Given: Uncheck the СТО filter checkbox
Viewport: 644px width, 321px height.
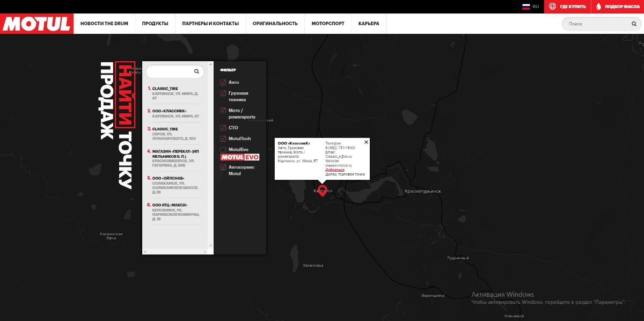Looking at the screenshot, I should pos(223,128).
